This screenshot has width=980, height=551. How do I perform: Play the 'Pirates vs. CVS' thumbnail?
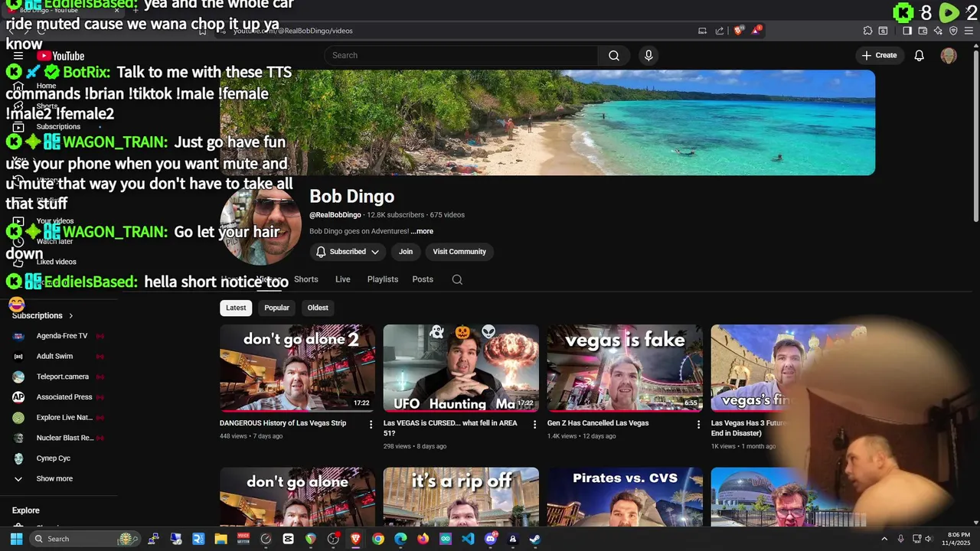point(625,497)
